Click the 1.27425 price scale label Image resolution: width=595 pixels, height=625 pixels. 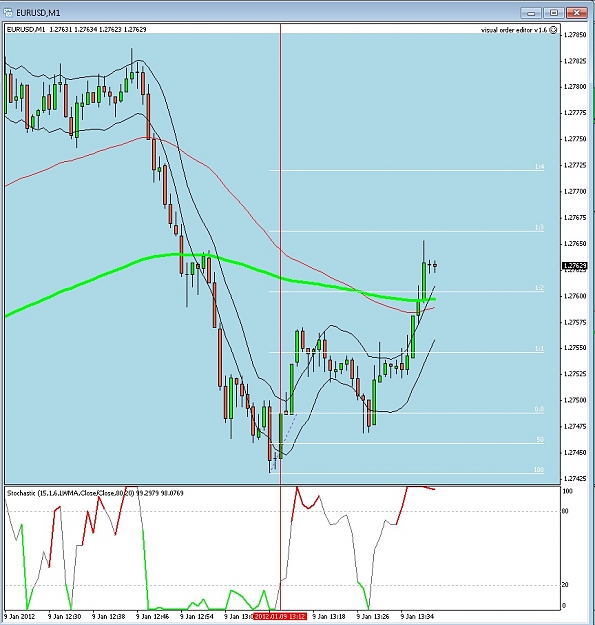click(x=575, y=478)
